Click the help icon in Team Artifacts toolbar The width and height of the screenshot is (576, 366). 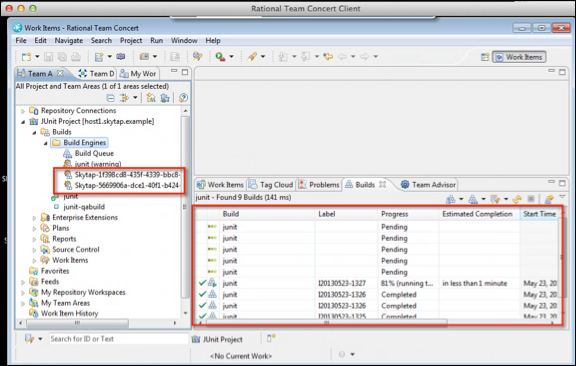tap(183, 98)
